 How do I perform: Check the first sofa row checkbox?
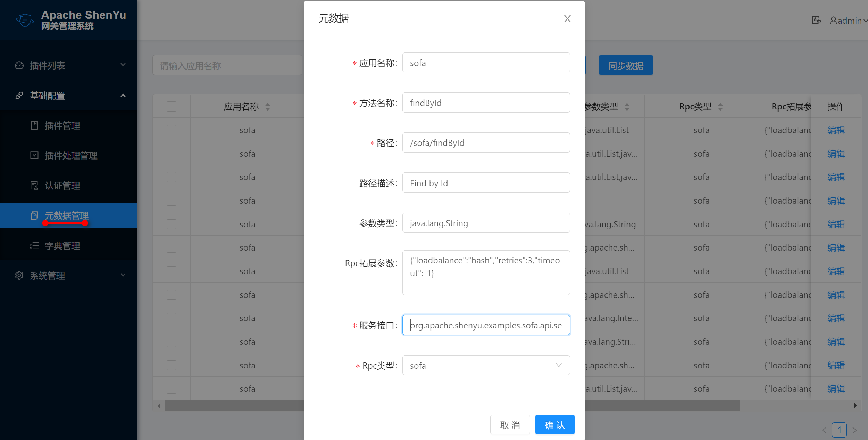pyautogui.click(x=172, y=130)
